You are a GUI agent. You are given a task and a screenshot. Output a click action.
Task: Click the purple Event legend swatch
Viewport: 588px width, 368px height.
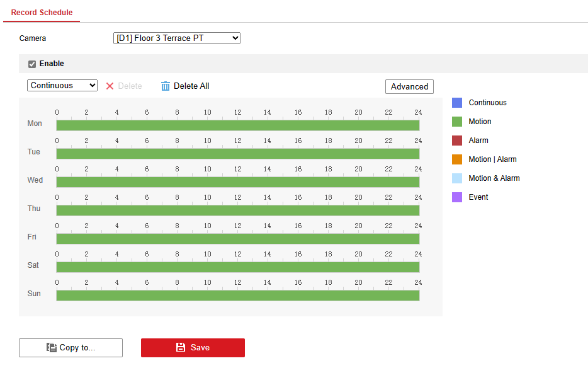[x=457, y=197]
